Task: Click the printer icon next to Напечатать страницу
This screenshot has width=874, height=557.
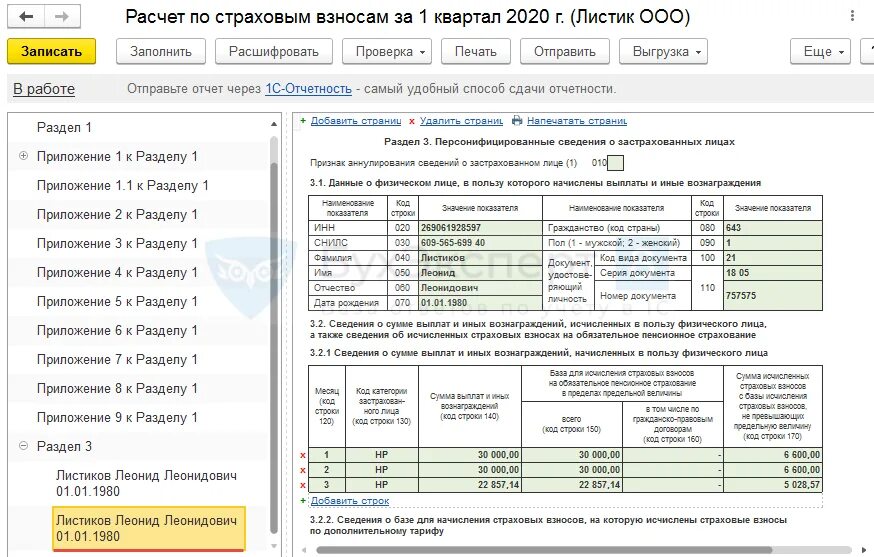Action: [x=517, y=120]
